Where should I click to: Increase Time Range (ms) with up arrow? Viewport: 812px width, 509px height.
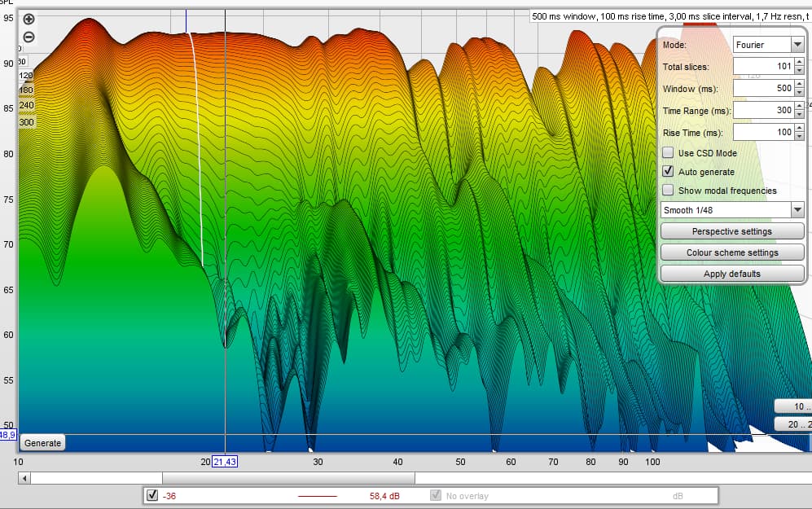click(x=799, y=105)
